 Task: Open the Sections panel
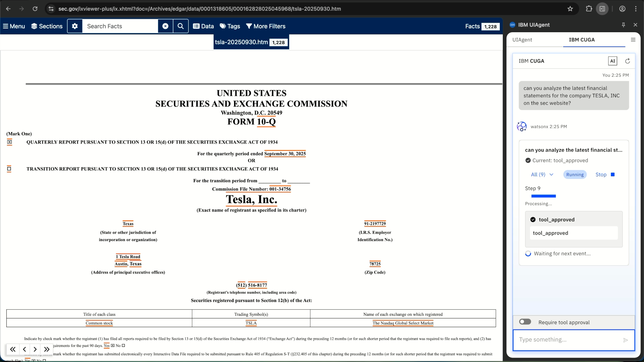tap(47, 26)
